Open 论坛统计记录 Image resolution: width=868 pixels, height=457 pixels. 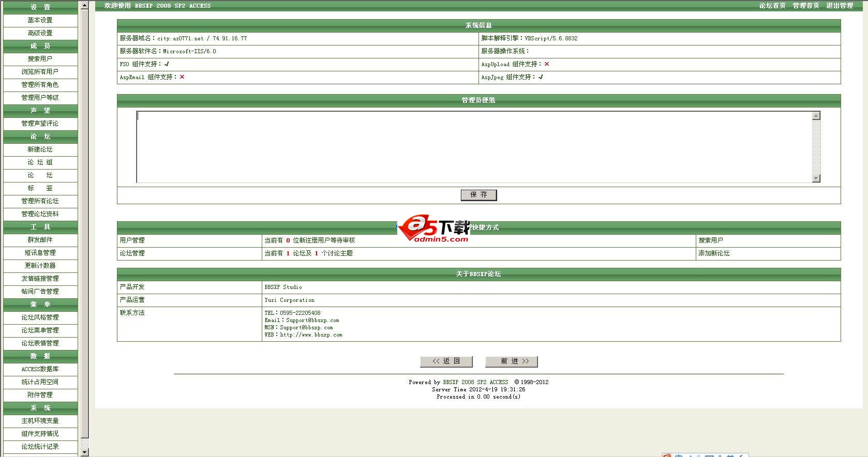tap(40, 447)
